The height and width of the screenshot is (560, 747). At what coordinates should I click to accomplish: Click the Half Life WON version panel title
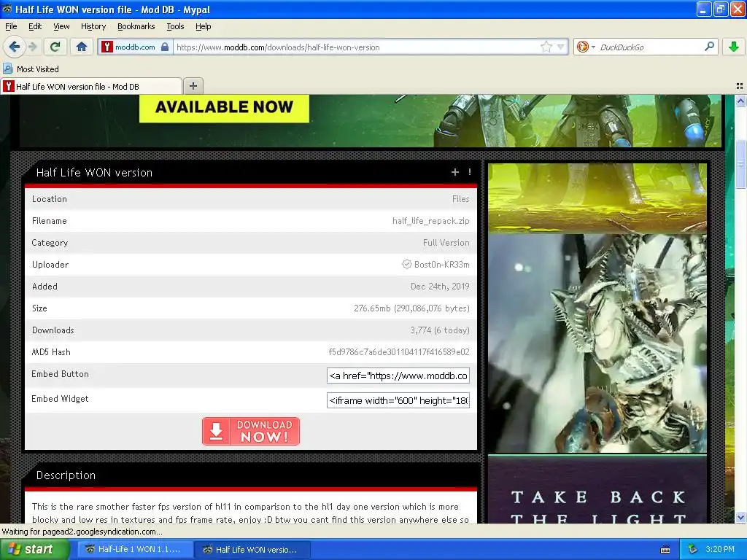[x=94, y=172]
